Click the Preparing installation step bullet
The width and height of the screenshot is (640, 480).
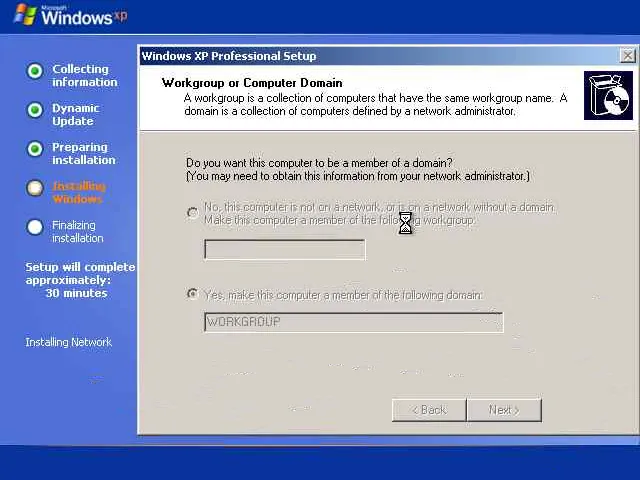click(35, 149)
